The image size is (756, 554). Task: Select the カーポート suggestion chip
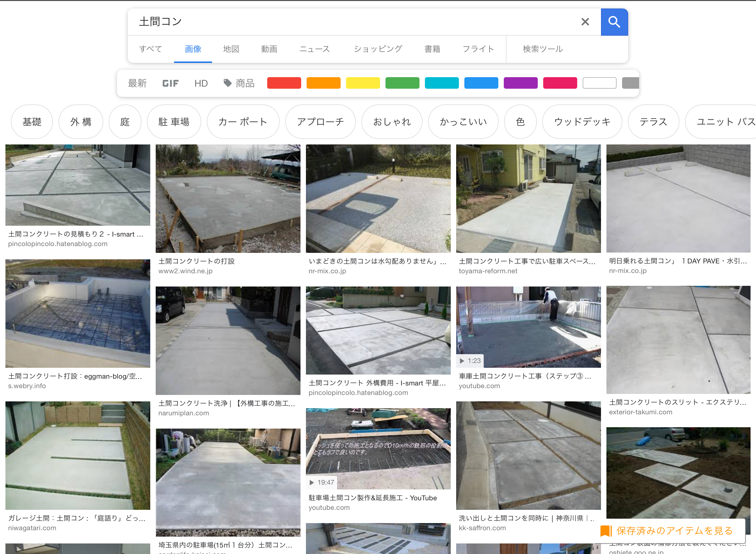[x=243, y=122]
